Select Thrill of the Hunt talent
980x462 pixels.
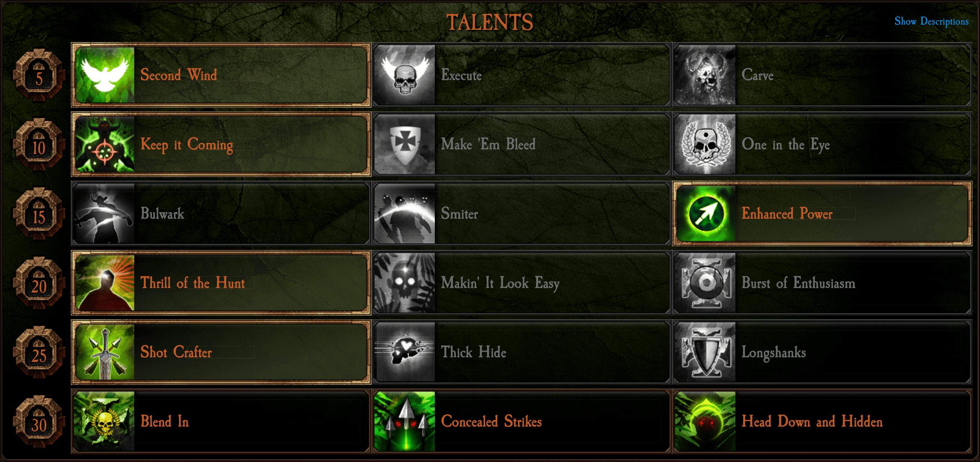pos(221,282)
